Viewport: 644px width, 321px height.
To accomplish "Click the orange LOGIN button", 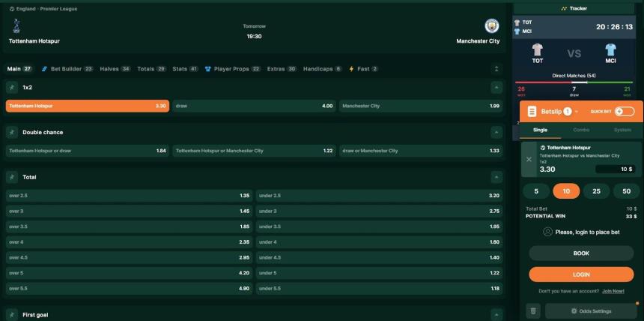I will coord(581,274).
